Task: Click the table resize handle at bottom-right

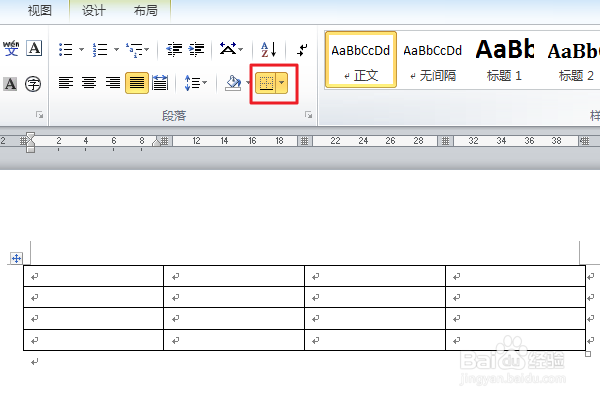Action: 588,354
